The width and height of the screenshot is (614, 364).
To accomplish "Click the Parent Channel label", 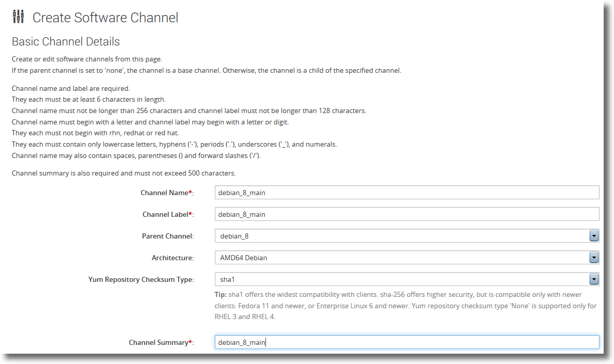I will coord(168,236).
